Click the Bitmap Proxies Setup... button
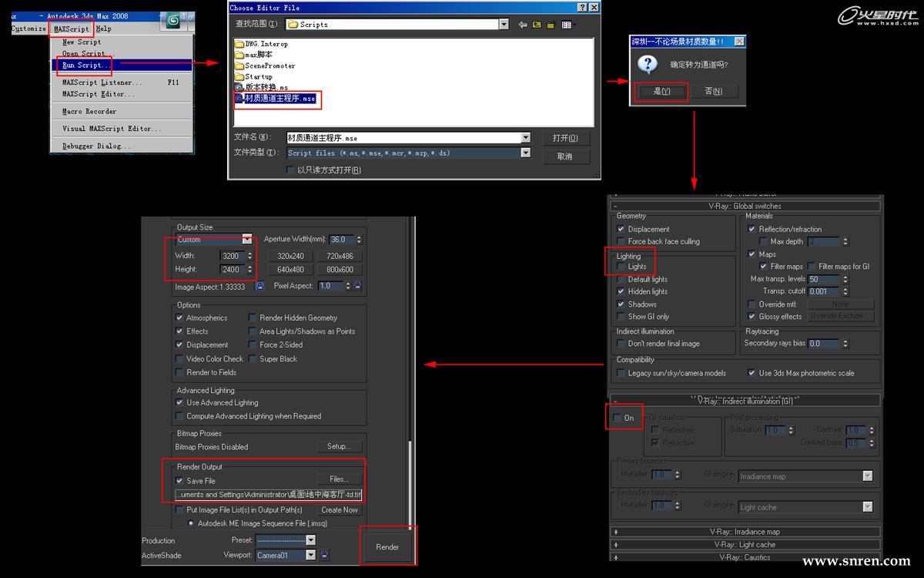Viewport: 924px width, 578px height. (x=339, y=446)
